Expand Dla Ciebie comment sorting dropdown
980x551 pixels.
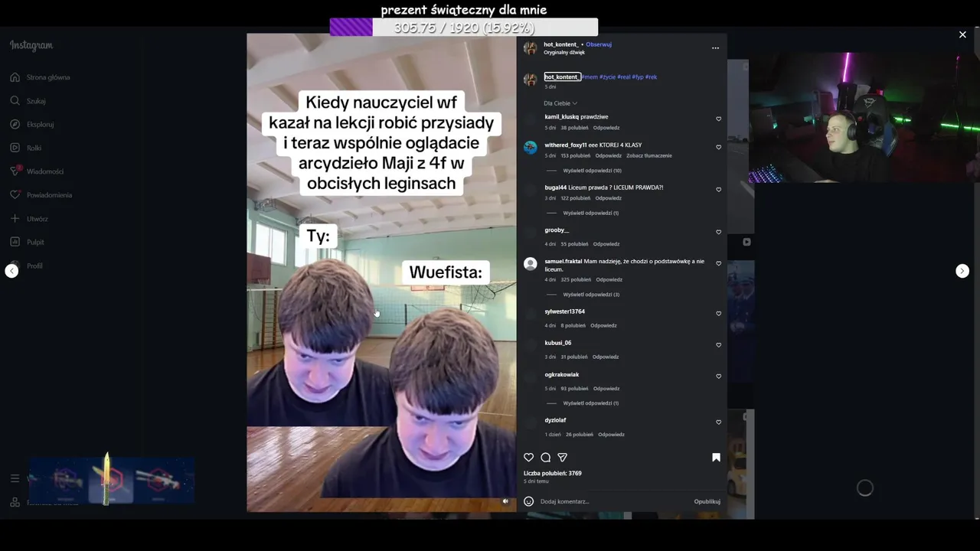(x=560, y=103)
